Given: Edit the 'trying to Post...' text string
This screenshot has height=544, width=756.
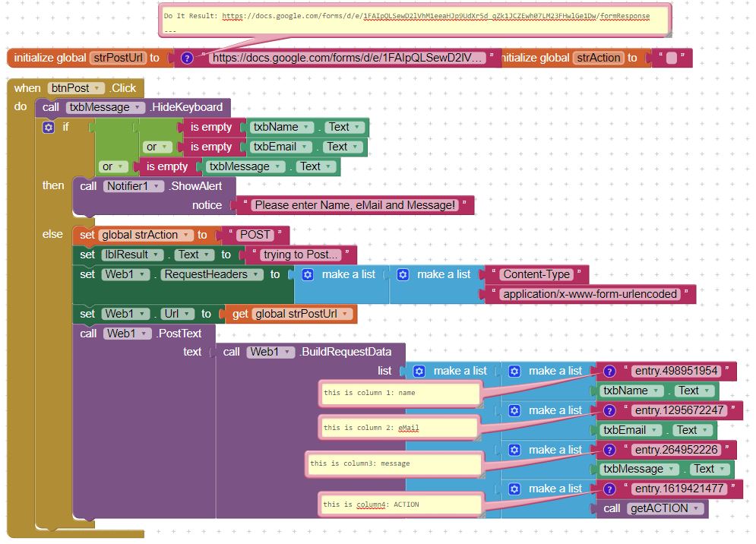Looking at the screenshot, I should (x=300, y=255).
